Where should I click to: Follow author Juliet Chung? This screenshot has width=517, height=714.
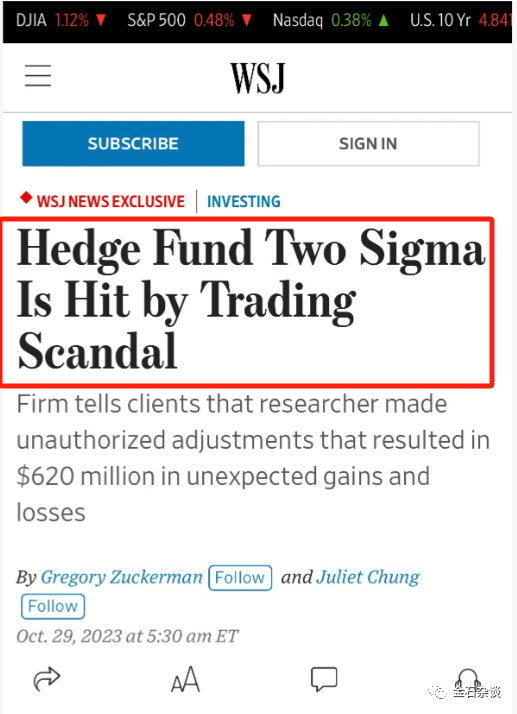[53, 607]
